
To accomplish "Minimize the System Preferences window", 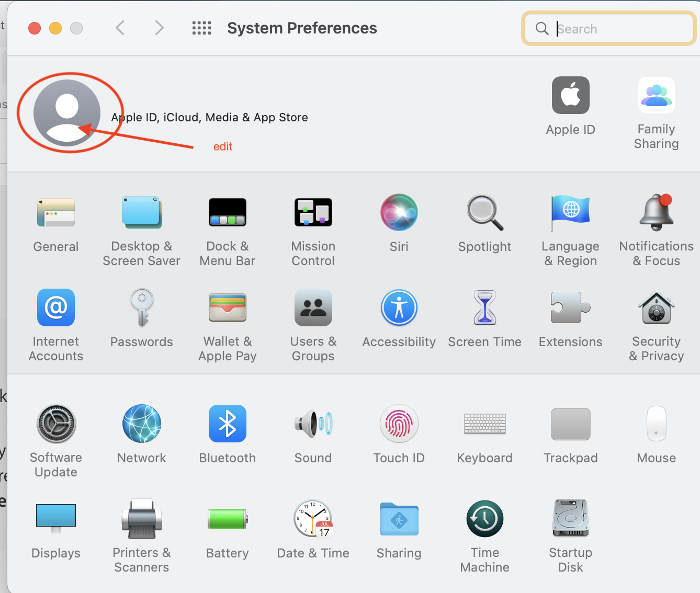I will [x=55, y=28].
